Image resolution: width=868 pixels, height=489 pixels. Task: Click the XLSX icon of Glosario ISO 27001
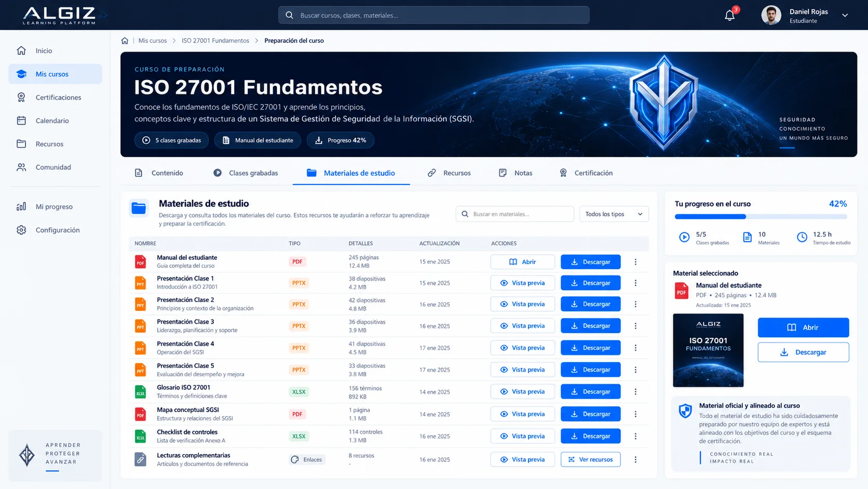pos(140,392)
